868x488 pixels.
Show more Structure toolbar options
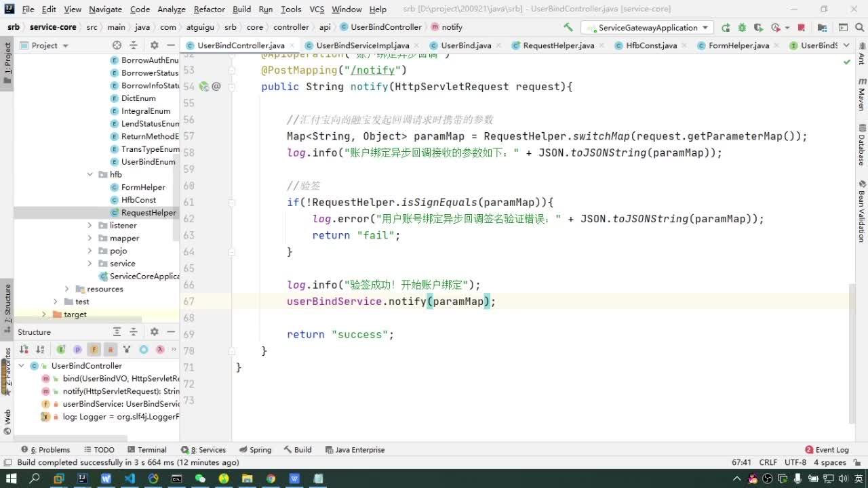tap(174, 349)
